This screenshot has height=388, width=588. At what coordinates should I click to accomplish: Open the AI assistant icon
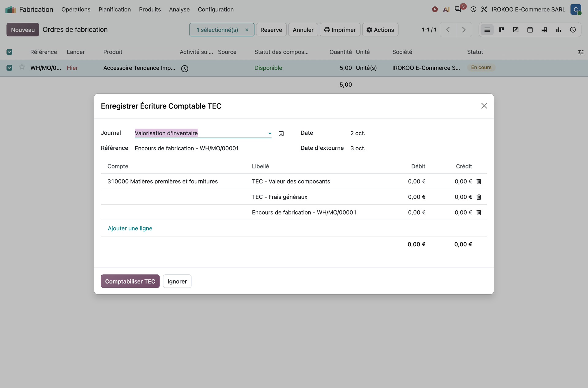point(446,9)
